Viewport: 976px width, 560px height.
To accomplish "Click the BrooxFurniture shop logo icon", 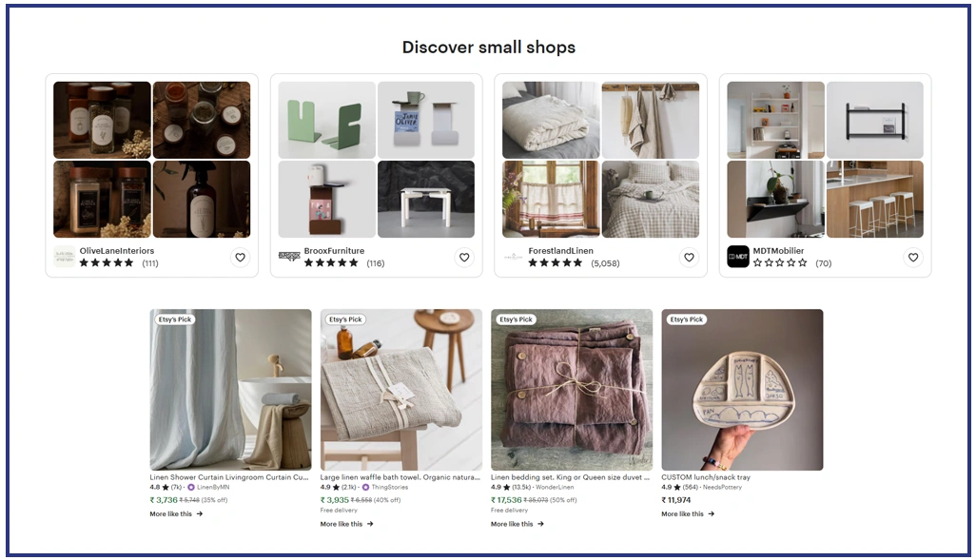I will coord(289,257).
